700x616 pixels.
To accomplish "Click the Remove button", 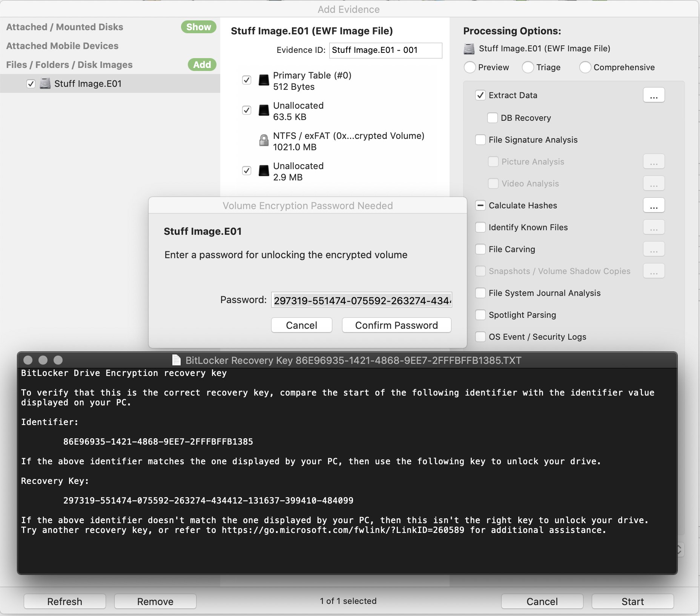I will point(155,601).
